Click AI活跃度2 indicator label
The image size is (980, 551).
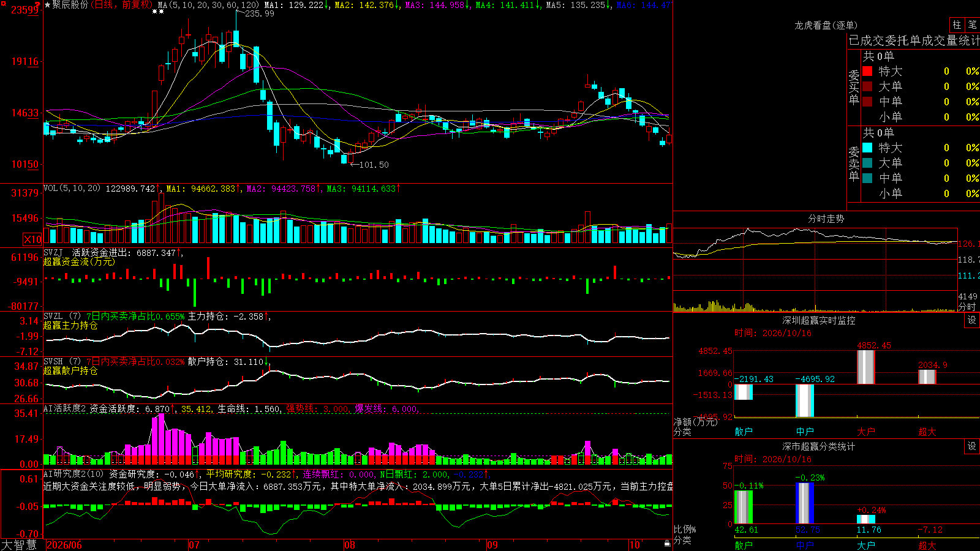[x=65, y=409]
